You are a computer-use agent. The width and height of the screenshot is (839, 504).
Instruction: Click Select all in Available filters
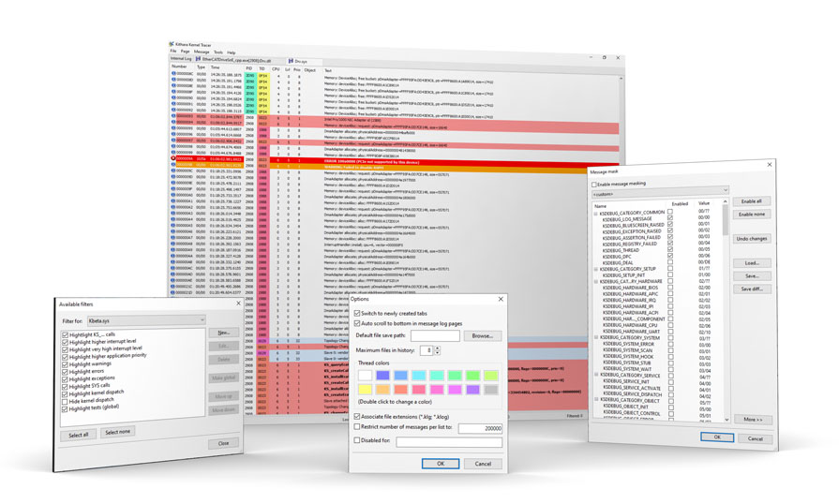(x=78, y=435)
